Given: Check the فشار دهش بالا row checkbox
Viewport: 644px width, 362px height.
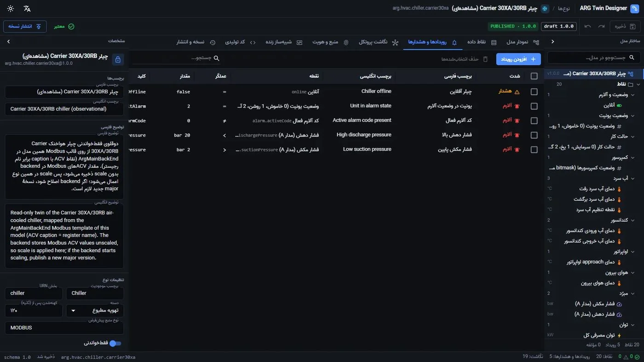Looking at the screenshot, I should (x=534, y=135).
